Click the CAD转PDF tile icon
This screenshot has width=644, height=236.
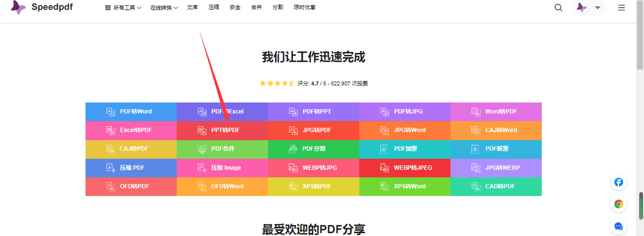click(476, 186)
